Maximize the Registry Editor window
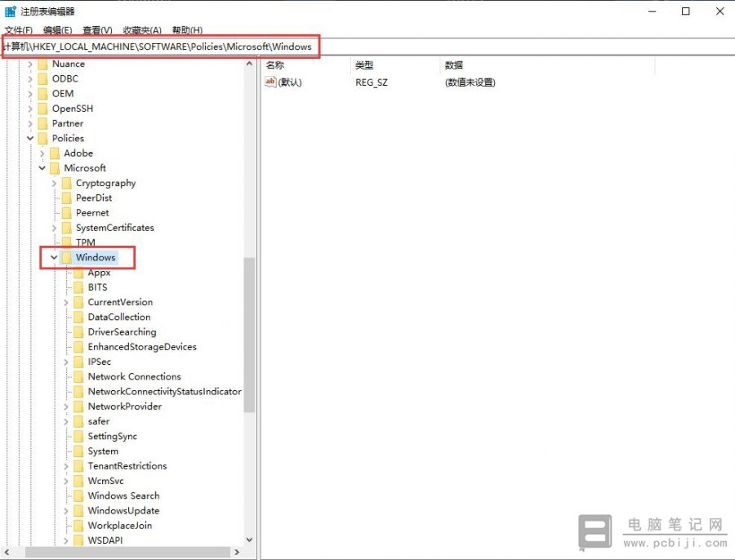735x560 pixels. pyautogui.click(x=686, y=11)
